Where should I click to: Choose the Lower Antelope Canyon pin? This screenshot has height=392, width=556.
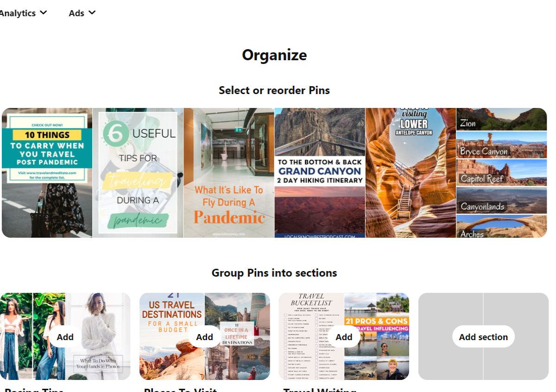click(x=411, y=173)
